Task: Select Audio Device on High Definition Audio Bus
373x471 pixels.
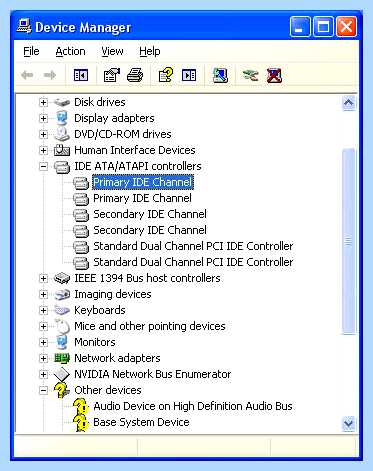Action: (x=193, y=406)
